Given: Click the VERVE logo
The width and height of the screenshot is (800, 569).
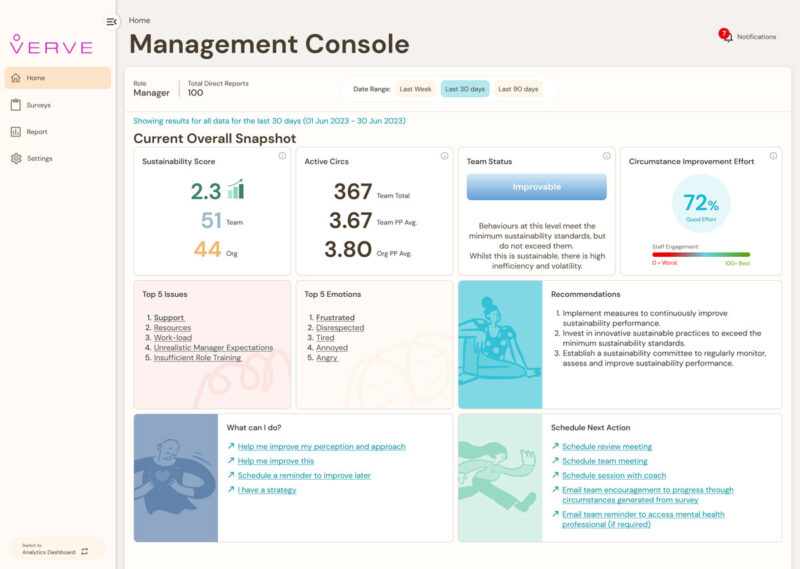Looking at the screenshot, I should point(51,45).
